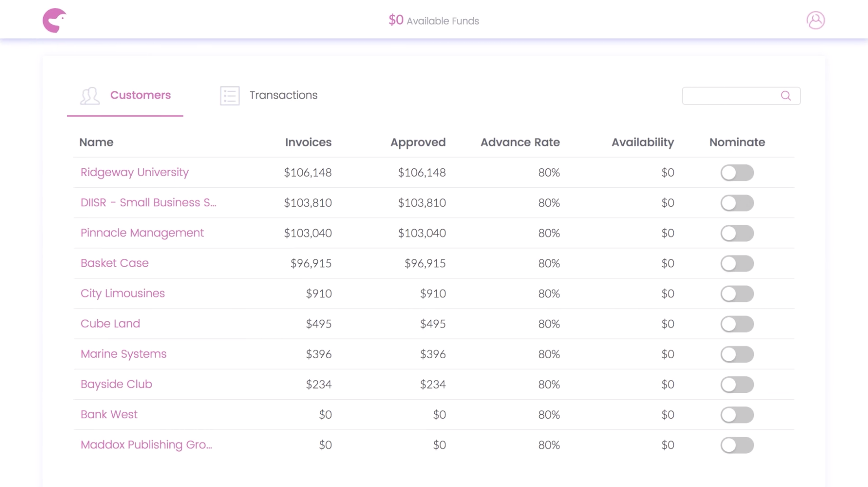Click the Transactions list icon
Viewport: 868px width, 487px height.
click(x=230, y=96)
